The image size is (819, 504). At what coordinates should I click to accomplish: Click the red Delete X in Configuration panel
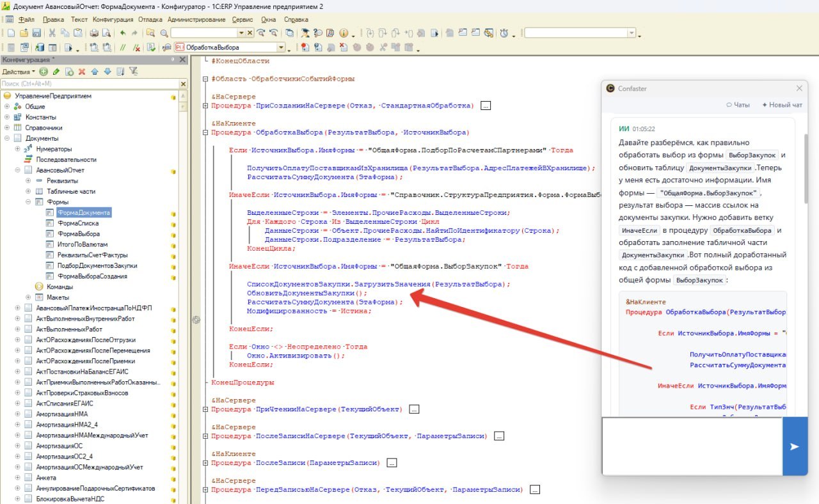[82, 72]
